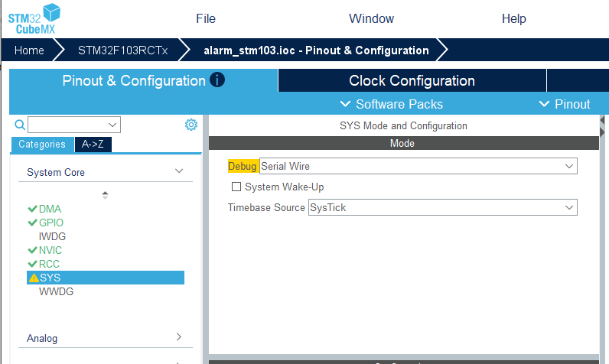Select the WWDG peripheral
This screenshot has width=609, height=364.
tap(56, 291)
